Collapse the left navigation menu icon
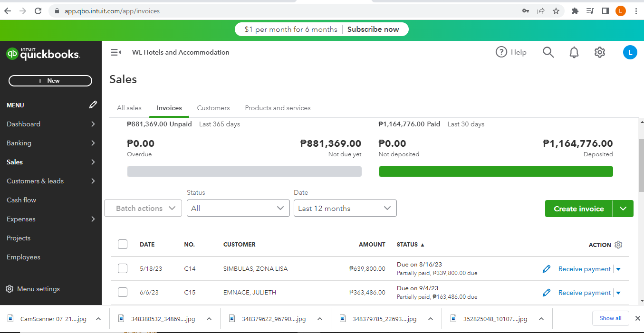 [x=116, y=52]
